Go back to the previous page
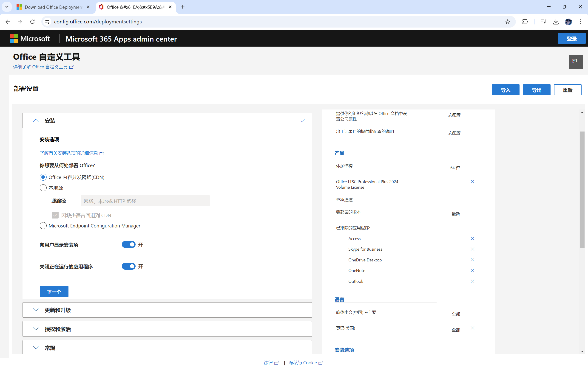Image resolution: width=588 pixels, height=367 pixels. [8, 22]
